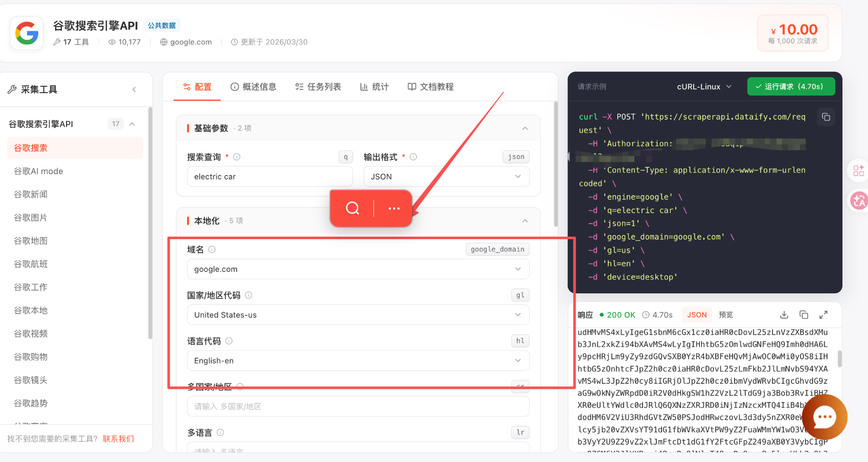The height and width of the screenshot is (462, 868).
Task: Click the tools icon beside 采集工具
Action: pyautogui.click(x=12, y=89)
